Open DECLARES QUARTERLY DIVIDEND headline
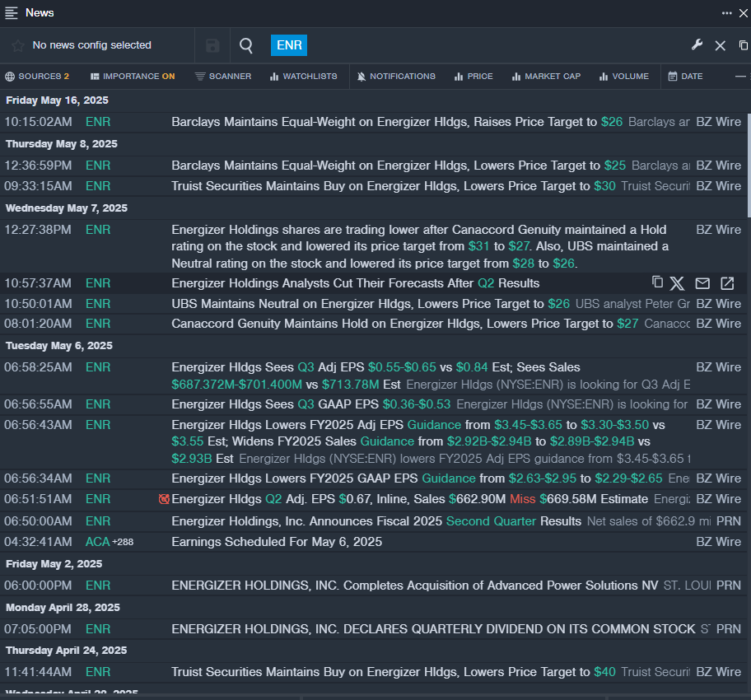 [x=433, y=629]
